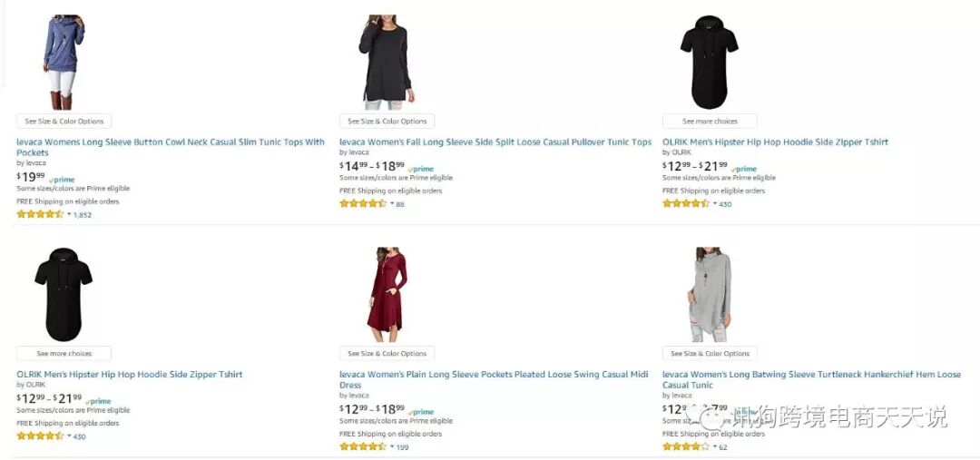Open levaca Long Batwing Sleeve Turtleneck Tunic link

pos(811,380)
